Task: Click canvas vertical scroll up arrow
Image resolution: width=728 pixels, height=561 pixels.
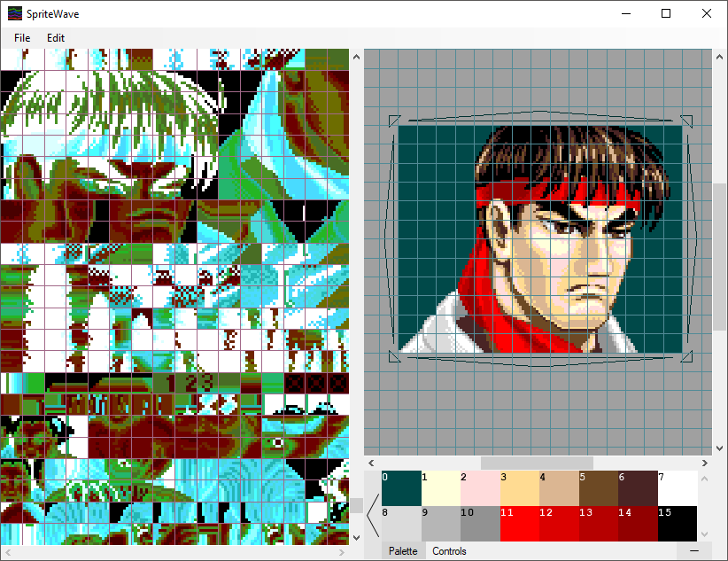Action: (720, 57)
